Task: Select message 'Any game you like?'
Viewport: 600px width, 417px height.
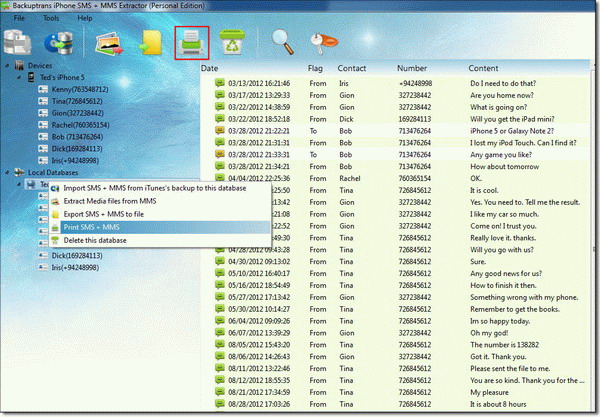Action: (x=501, y=155)
